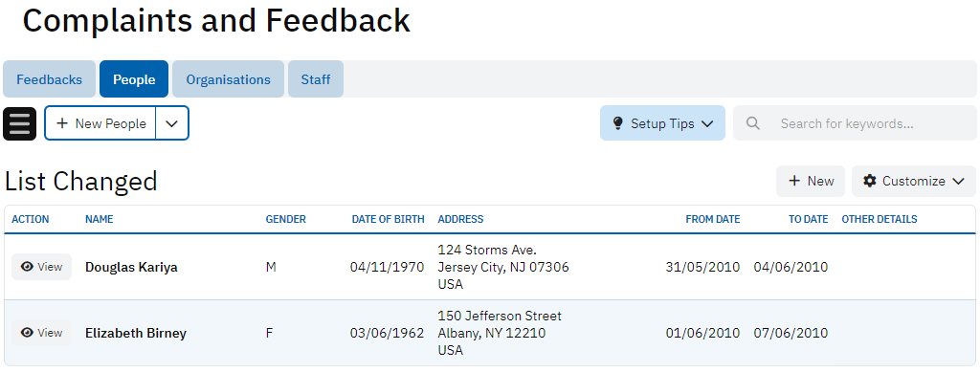Sort by the Date of Birth column header

389,219
